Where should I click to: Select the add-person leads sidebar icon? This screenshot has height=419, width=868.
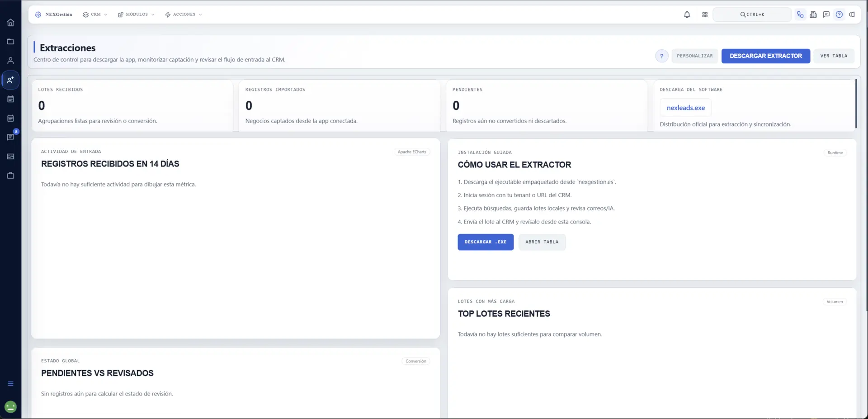pos(10,80)
